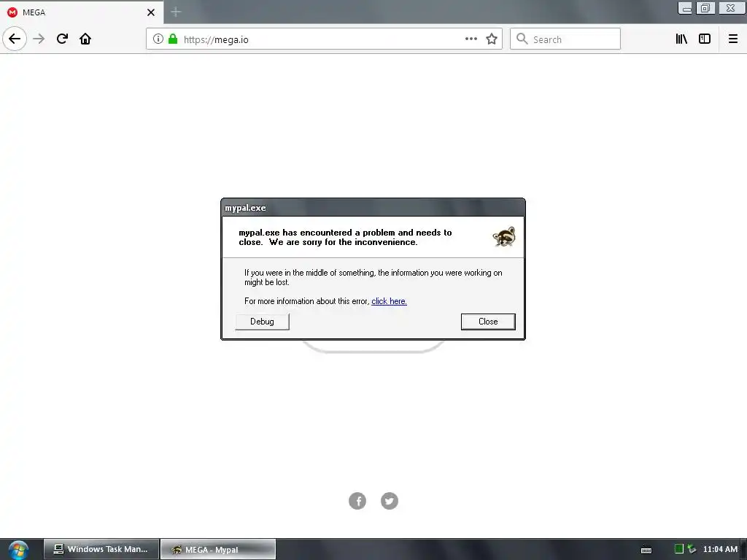Switch to Windows Task Manager taskbar item
Viewport: 747px width, 560px height.
pyautogui.click(x=101, y=549)
